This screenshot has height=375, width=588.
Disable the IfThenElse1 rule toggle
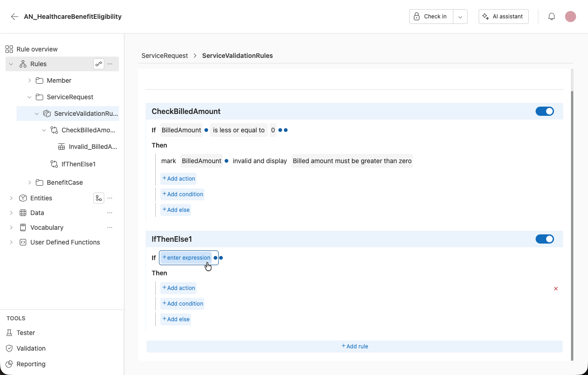545,239
